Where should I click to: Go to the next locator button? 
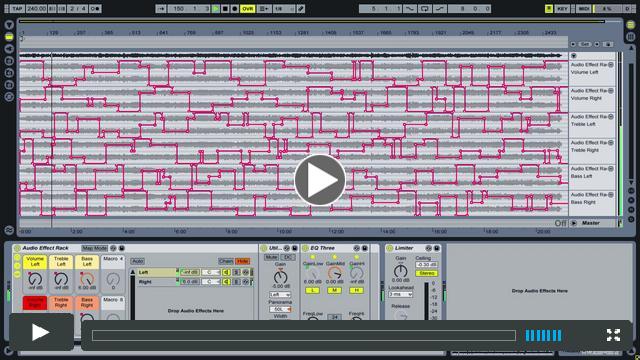[x=597, y=44]
